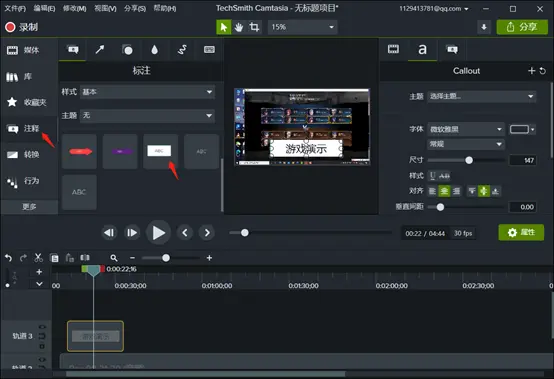Select the shapes annotation tab
Viewport: 554px width, 379px height.
coord(127,49)
